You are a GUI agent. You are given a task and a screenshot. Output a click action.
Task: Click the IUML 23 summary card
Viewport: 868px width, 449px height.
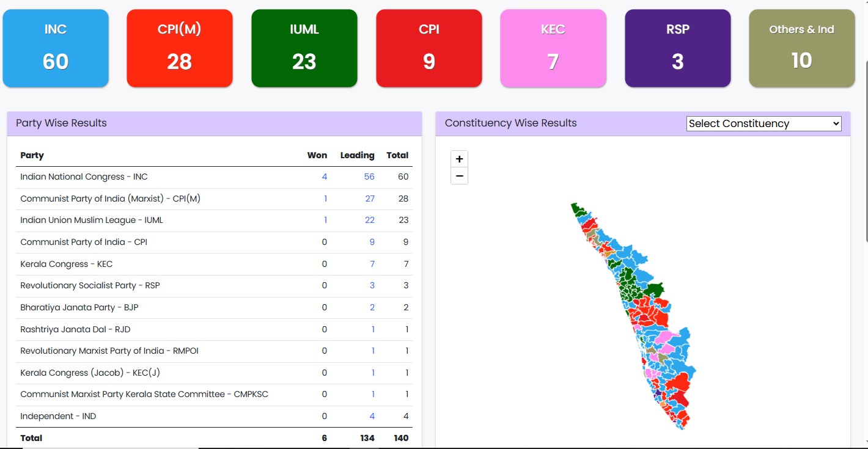pyautogui.click(x=304, y=48)
